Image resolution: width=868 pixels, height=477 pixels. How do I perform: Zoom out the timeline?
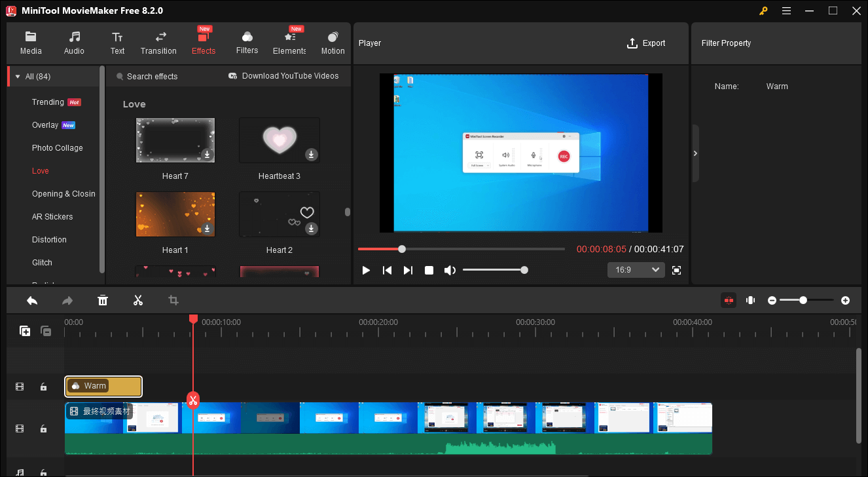point(772,300)
